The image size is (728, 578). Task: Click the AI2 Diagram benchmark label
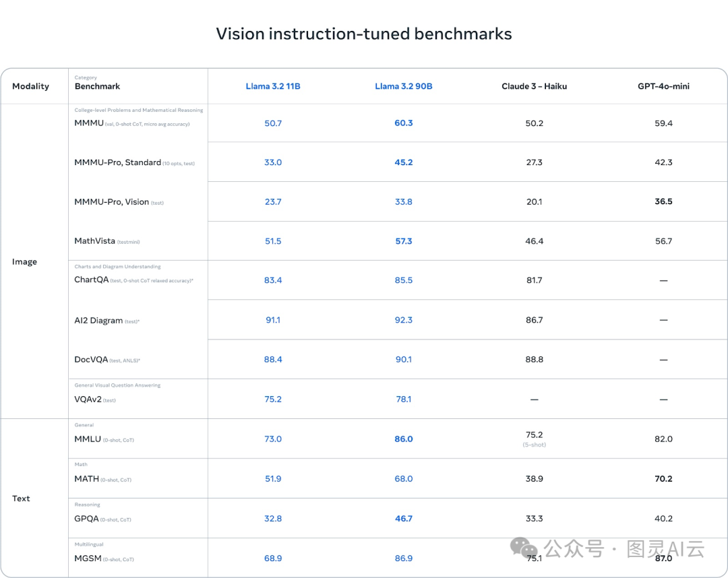coord(98,321)
